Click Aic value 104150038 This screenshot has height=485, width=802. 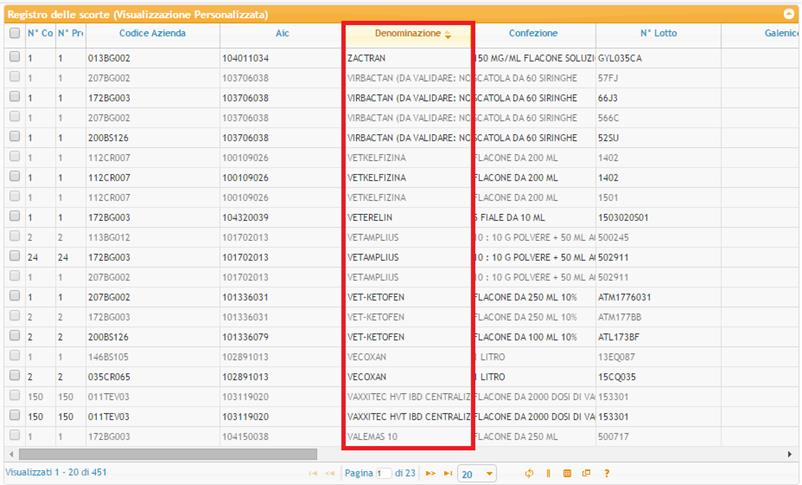pos(246,437)
